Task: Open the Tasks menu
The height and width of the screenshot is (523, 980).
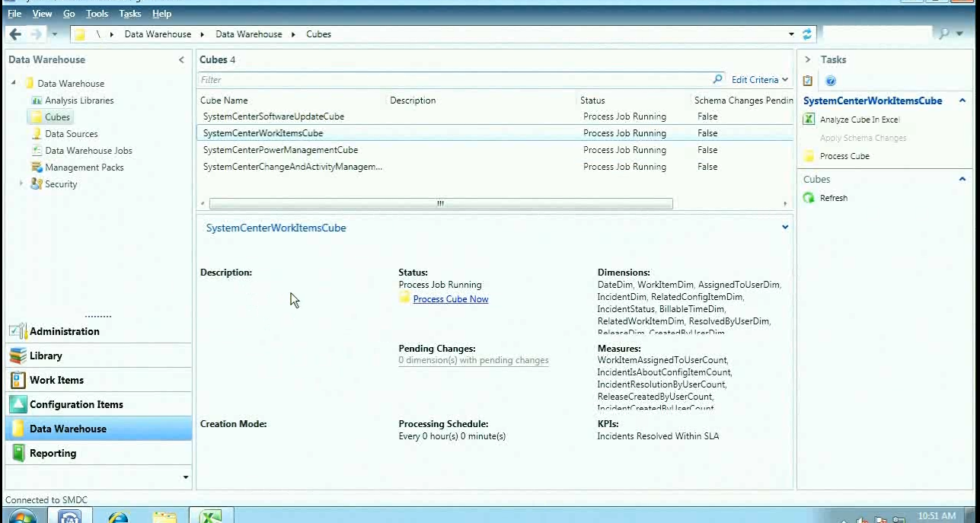Action: [x=130, y=14]
